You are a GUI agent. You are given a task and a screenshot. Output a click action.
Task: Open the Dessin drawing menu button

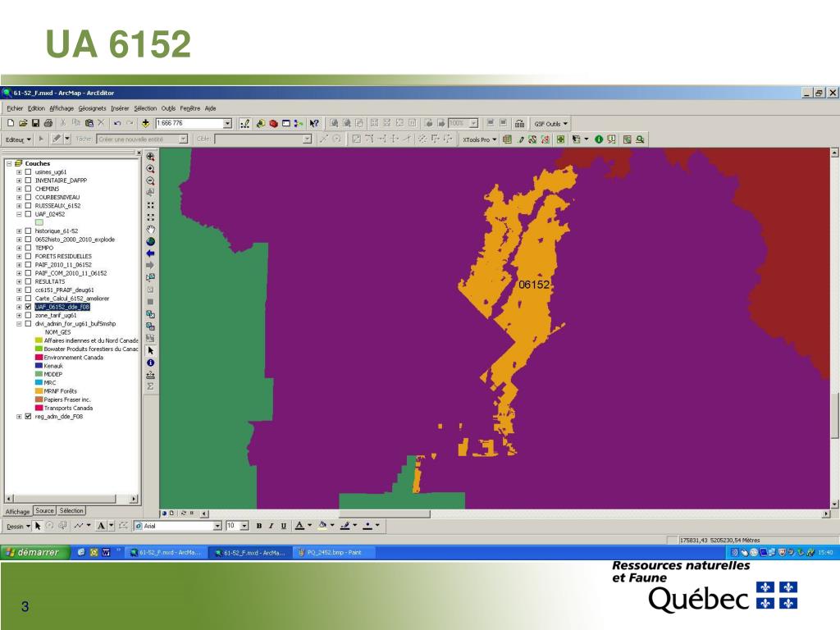point(18,526)
